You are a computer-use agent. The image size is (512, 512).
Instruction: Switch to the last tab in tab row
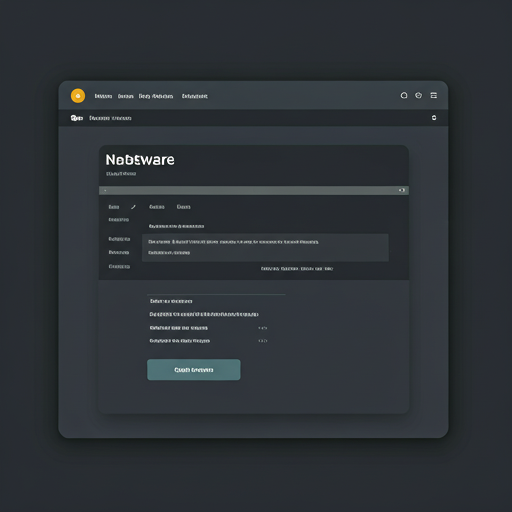click(184, 207)
